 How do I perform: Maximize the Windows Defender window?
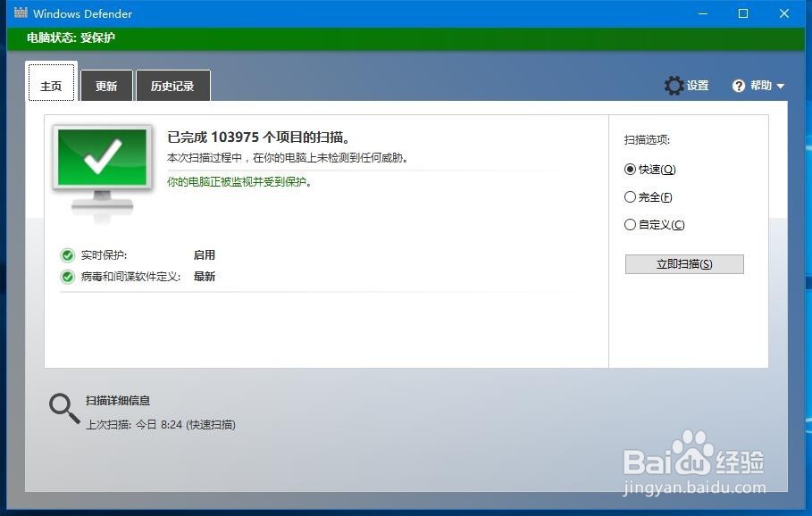[x=743, y=13]
